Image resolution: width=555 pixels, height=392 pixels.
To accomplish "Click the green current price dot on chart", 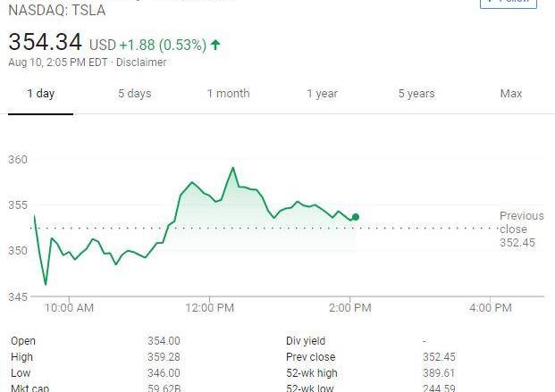I will (x=356, y=217).
